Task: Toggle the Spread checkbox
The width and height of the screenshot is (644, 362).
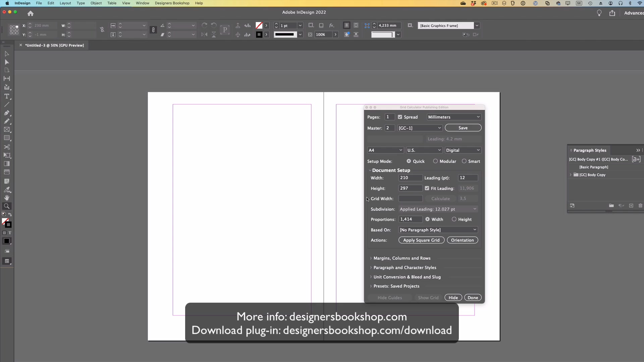Action: click(400, 117)
